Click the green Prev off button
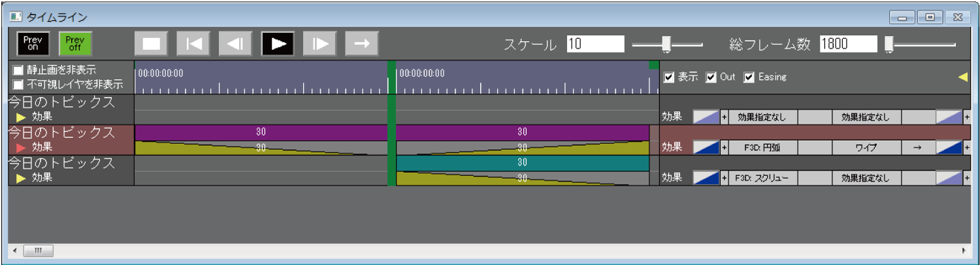Image resolution: width=980 pixels, height=265 pixels. (75, 43)
